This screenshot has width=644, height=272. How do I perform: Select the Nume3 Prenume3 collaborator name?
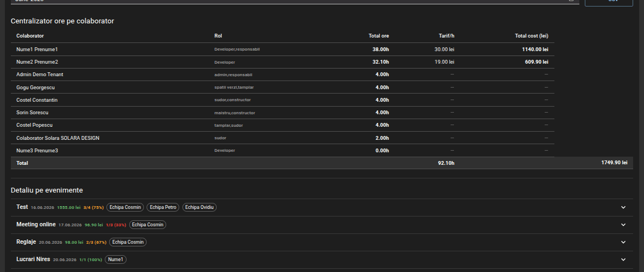click(37, 151)
